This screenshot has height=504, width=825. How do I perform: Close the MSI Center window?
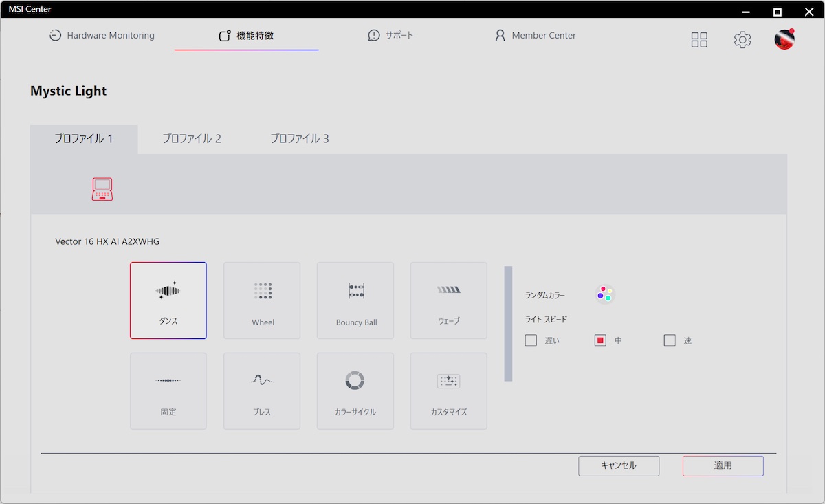tap(809, 11)
